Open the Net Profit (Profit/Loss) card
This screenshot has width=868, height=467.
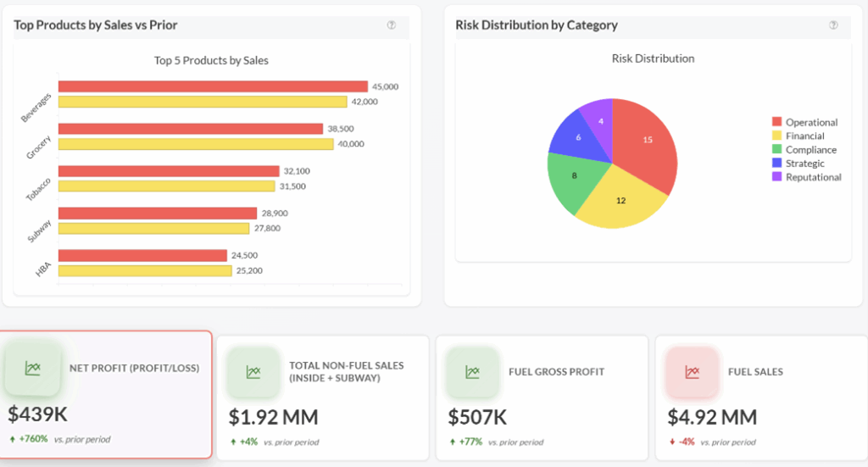coord(107,394)
